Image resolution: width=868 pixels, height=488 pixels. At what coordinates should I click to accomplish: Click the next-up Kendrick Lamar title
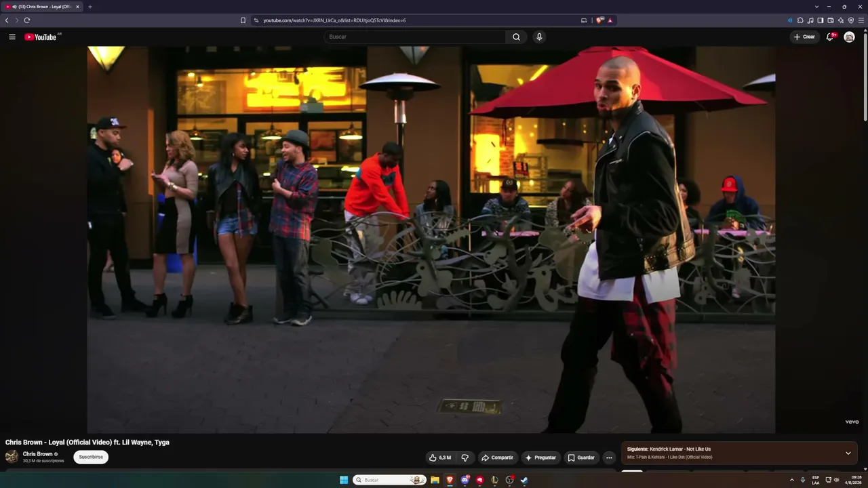pos(680,449)
